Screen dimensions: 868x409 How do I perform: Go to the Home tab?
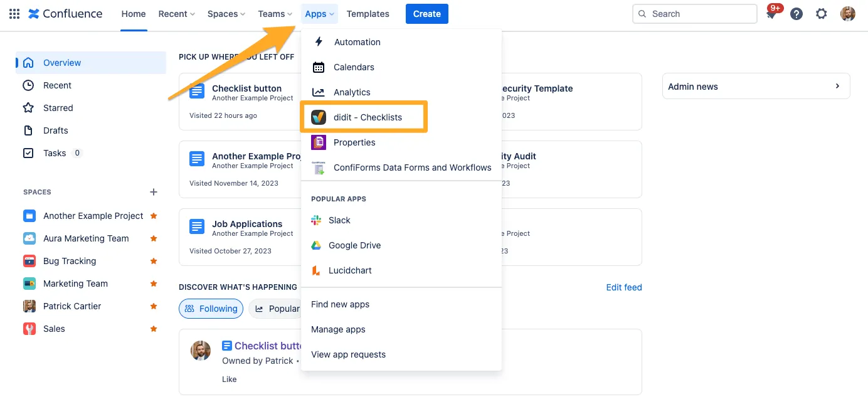coord(134,14)
